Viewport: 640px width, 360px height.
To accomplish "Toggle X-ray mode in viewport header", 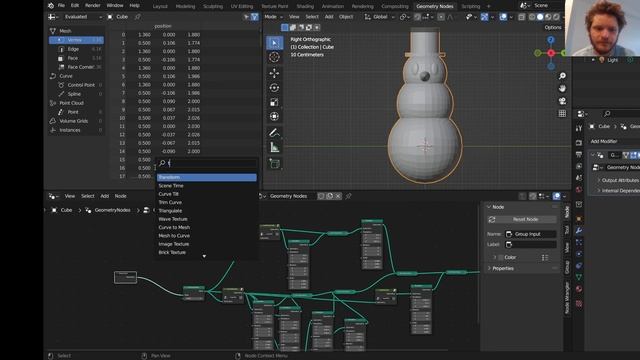I will pyautogui.click(x=522, y=17).
